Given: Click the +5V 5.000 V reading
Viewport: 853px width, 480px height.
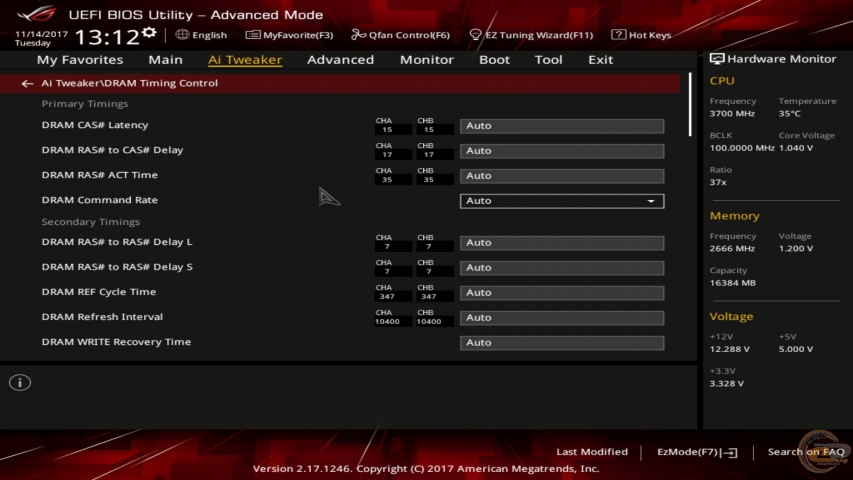Looking at the screenshot, I should coord(796,349).
